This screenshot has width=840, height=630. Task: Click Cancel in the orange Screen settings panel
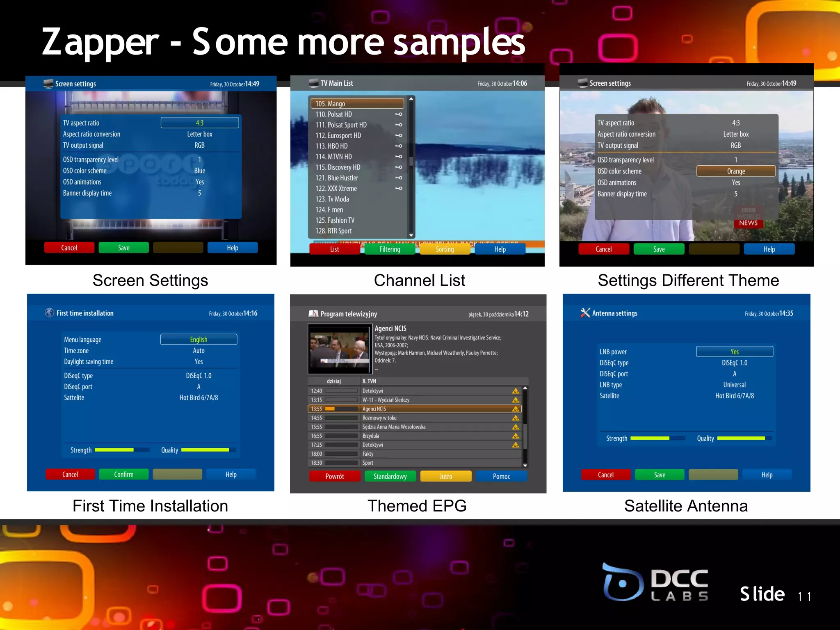(604, 249)
